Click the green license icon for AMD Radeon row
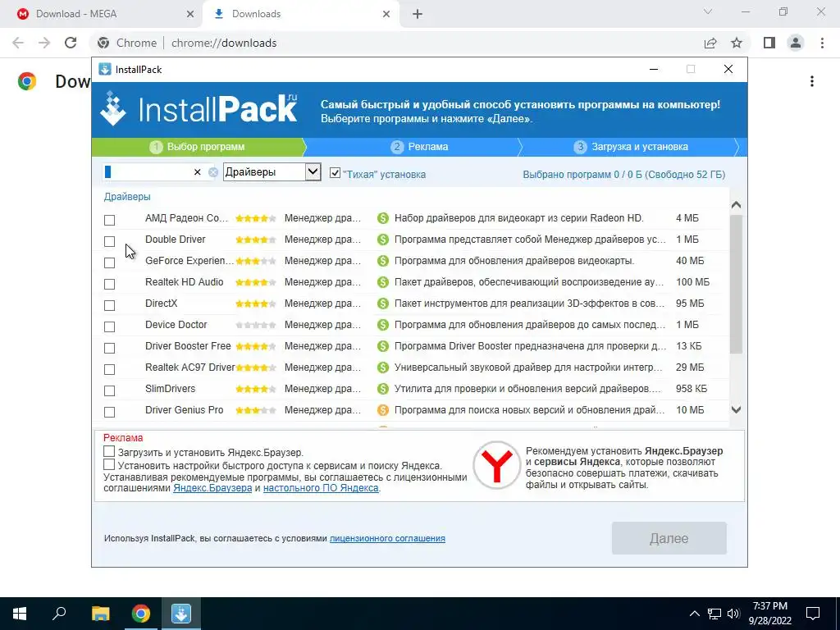Screen dimensions: 840x630 382,218
